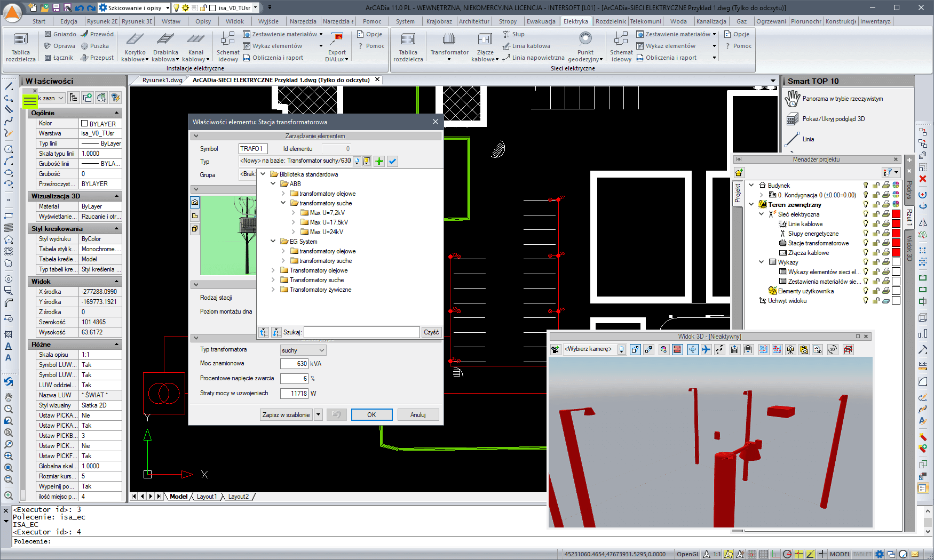The height and width of the screenshot is (560, 934).
Task: Open the Architektura ribbon tab
Action: click(x=474, y=21)
